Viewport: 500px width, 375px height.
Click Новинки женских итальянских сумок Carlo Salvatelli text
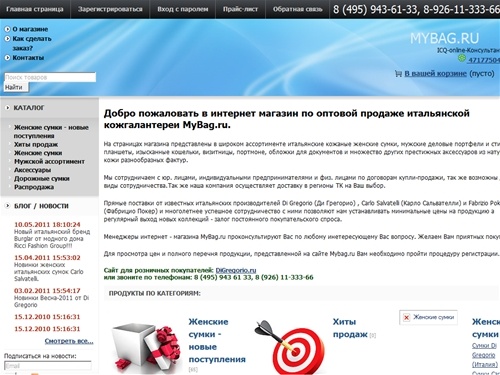click(x=49, y=272)
